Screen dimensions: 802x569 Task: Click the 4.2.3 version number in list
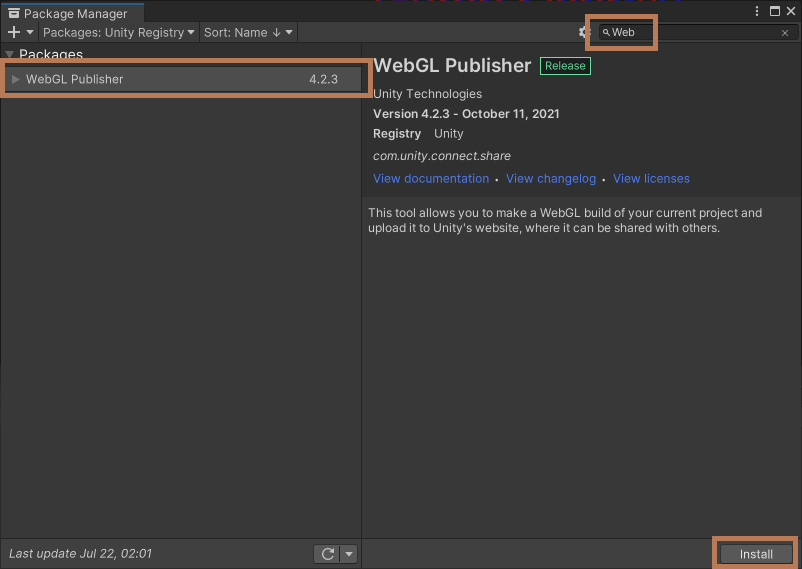[x=323, y=79]
